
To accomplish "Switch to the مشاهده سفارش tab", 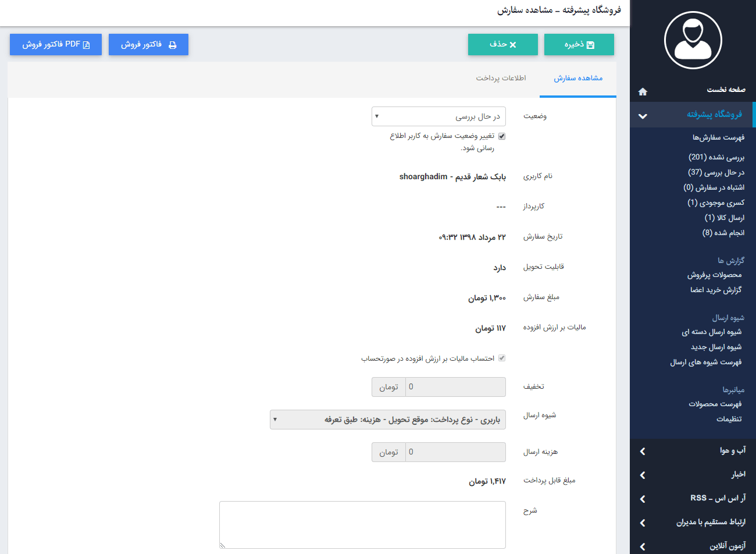I will pos(577,77).
